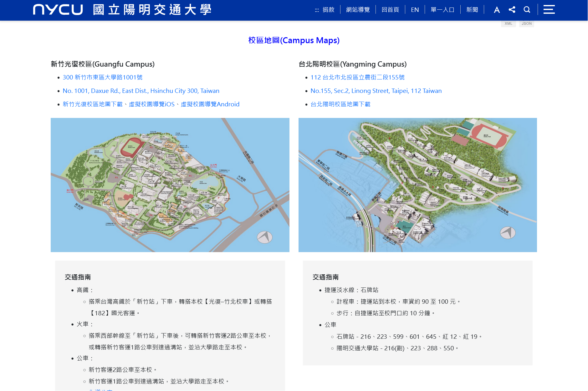The image size is (588, 391).
Task: Open the 網站導覽 menu item
Action: point(358,10)
